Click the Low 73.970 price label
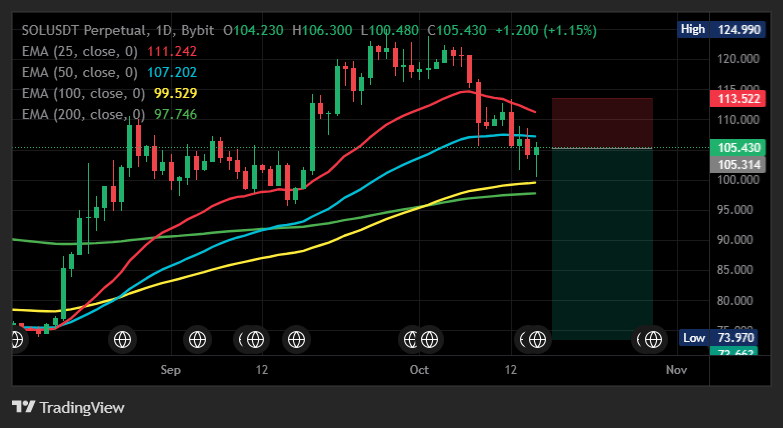Image resolution: width=783 pixels, height=428 pixels. click(719, 338)
